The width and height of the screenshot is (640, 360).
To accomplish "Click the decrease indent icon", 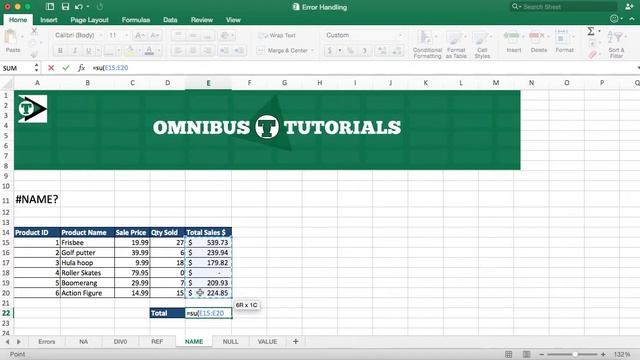I will pos(224,51).
